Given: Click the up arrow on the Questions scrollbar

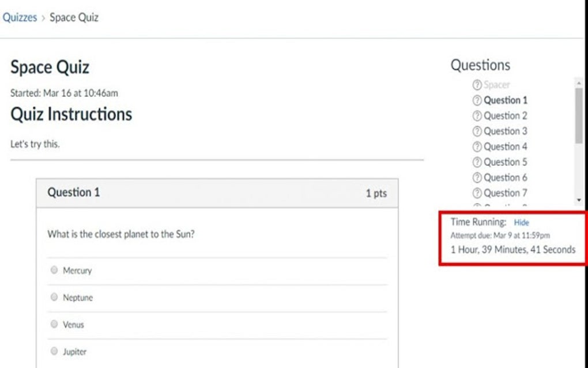Looking at the screenshot, I should [578, 81].
